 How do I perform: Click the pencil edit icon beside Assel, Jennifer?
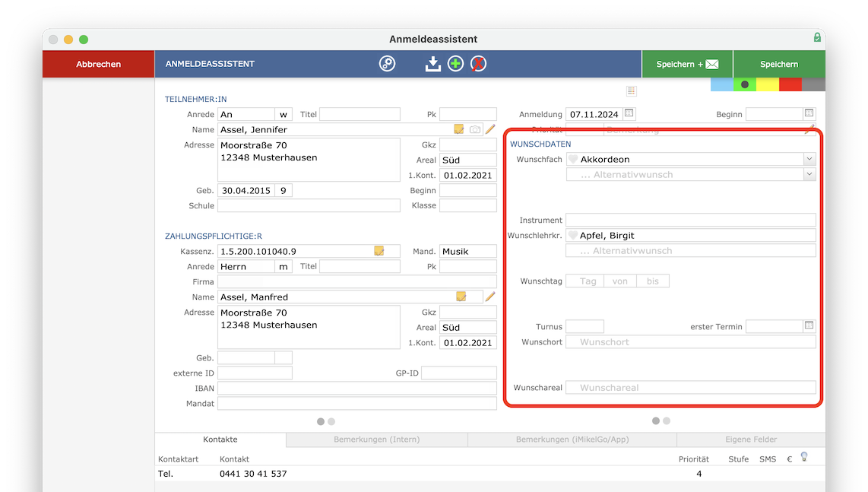[x=490, y=129]
